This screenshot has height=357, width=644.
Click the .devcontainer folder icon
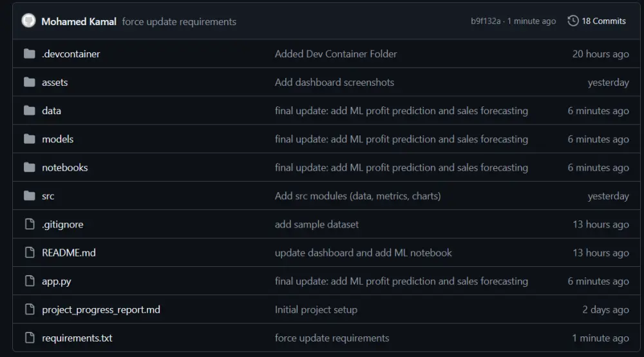click(29, 54)
